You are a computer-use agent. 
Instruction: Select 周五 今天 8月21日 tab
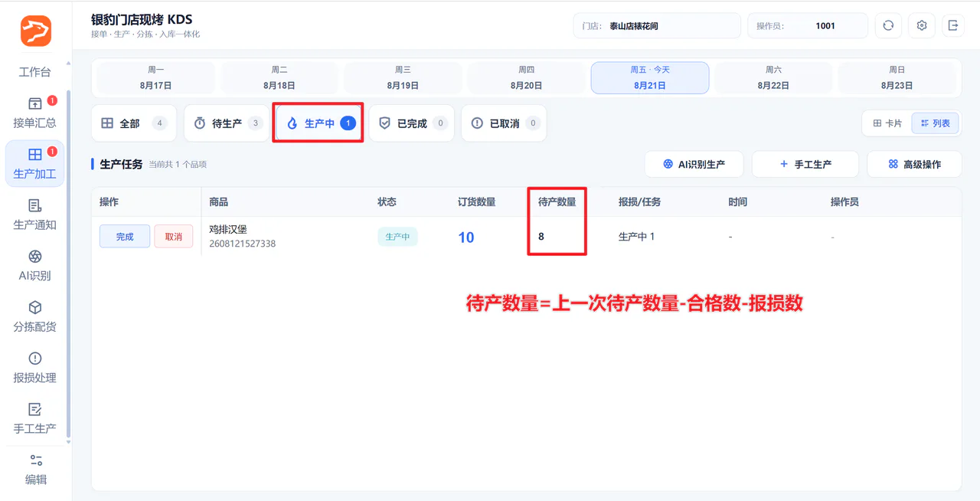pyautogui.click(x=650, y=77)
